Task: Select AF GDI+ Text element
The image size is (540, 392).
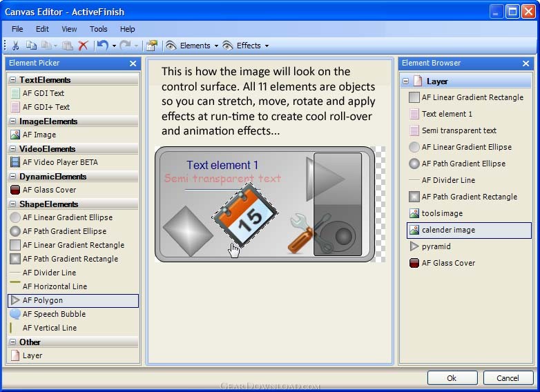Action: pyautogui.click(x=73, y=107)
